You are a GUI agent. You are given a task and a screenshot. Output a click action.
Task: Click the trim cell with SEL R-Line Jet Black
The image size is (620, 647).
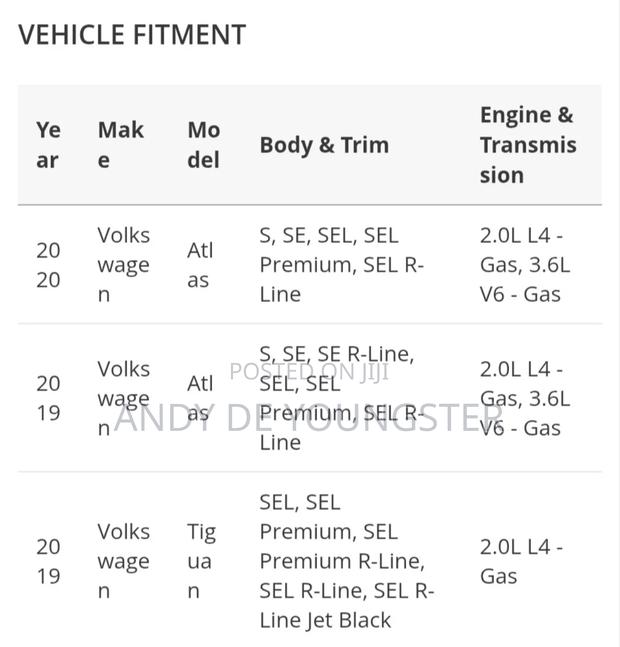[347, 561]
